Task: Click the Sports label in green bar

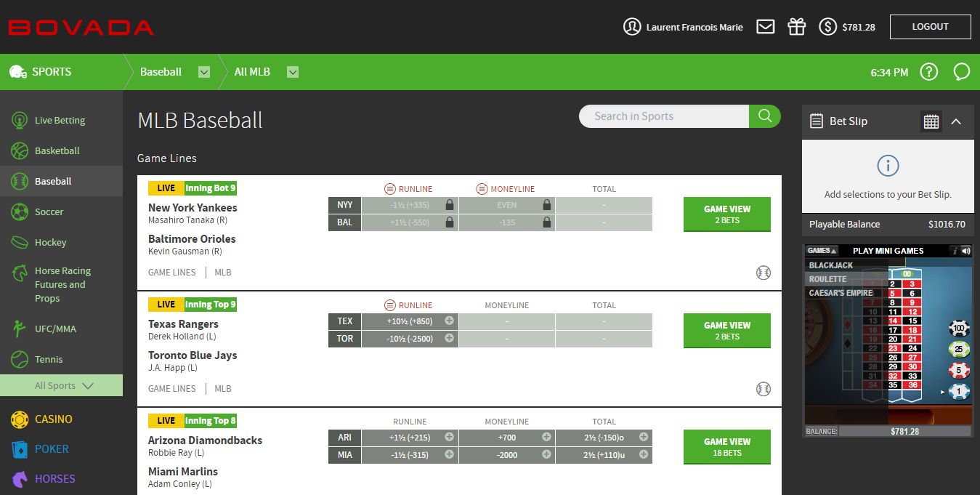Action: point(52,72)
